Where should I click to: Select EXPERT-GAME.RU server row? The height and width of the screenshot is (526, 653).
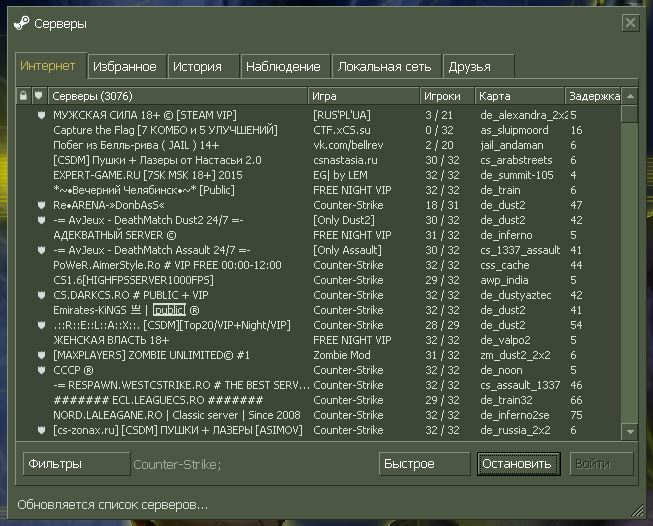point(318,175)
